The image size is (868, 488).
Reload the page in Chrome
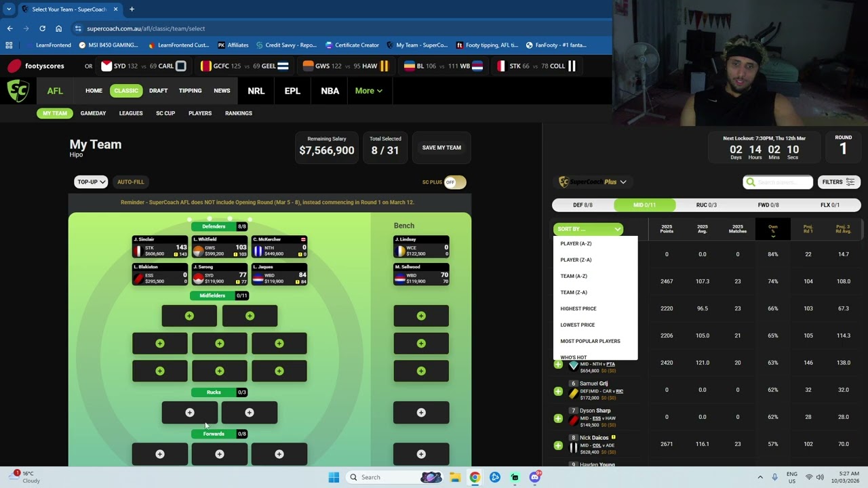[x=42, y=28]
